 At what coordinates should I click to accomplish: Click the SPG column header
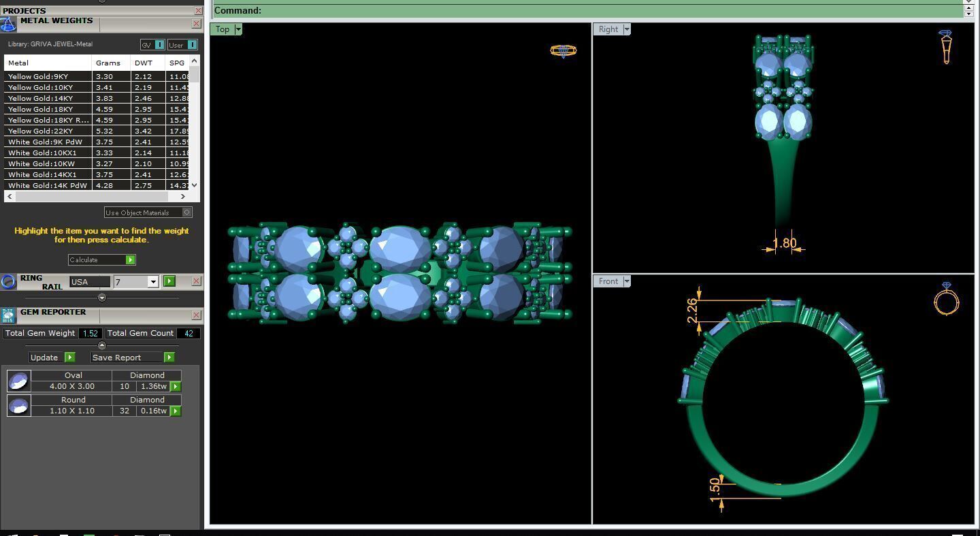(x=178, y=63)
